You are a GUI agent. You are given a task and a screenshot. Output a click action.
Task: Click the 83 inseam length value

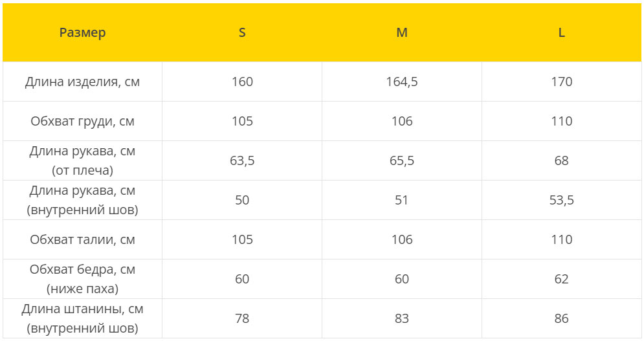(x=402, y=318)
